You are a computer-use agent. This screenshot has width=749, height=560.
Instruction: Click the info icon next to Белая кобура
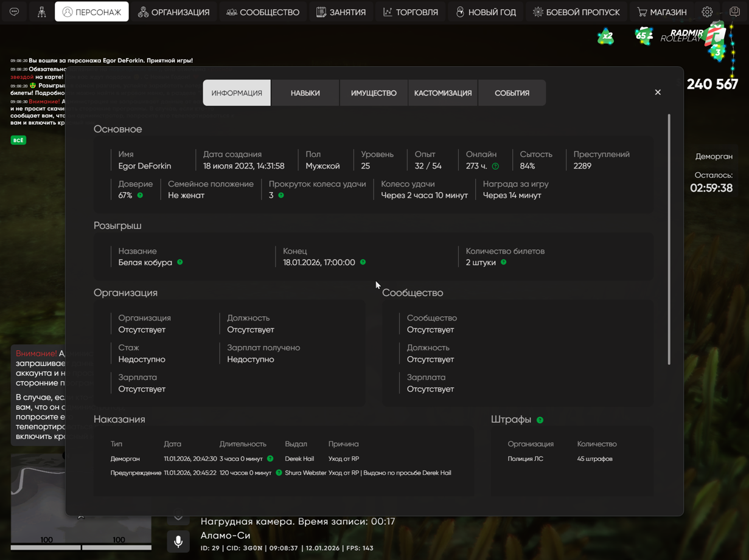coord(180,262)
